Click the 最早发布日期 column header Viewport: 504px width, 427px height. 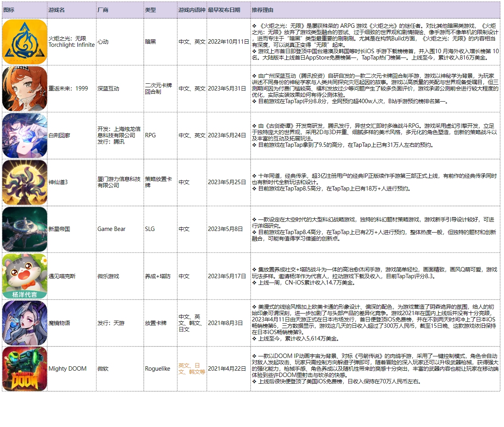pos(224,10)
